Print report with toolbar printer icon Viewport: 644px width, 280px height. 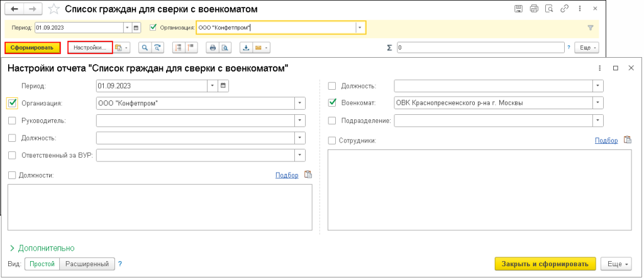pyautogui.click(x=213, y=48)
